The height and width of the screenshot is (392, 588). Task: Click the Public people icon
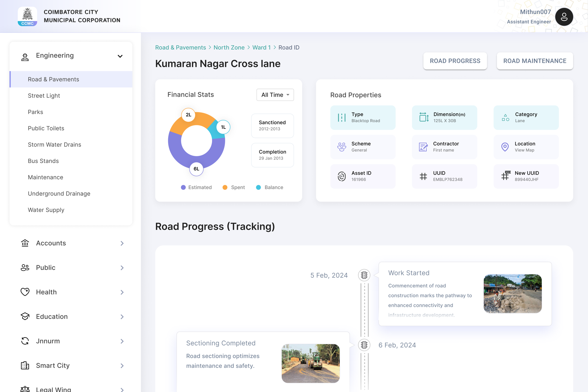pos(25,268)
